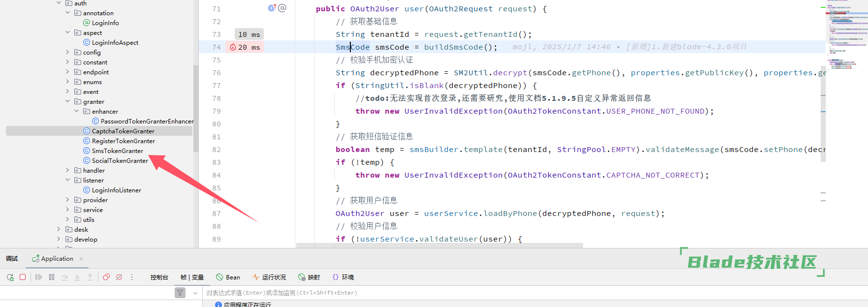Expand the event package
Viewport: 868px width, 307px height.
tap(68, 92)
